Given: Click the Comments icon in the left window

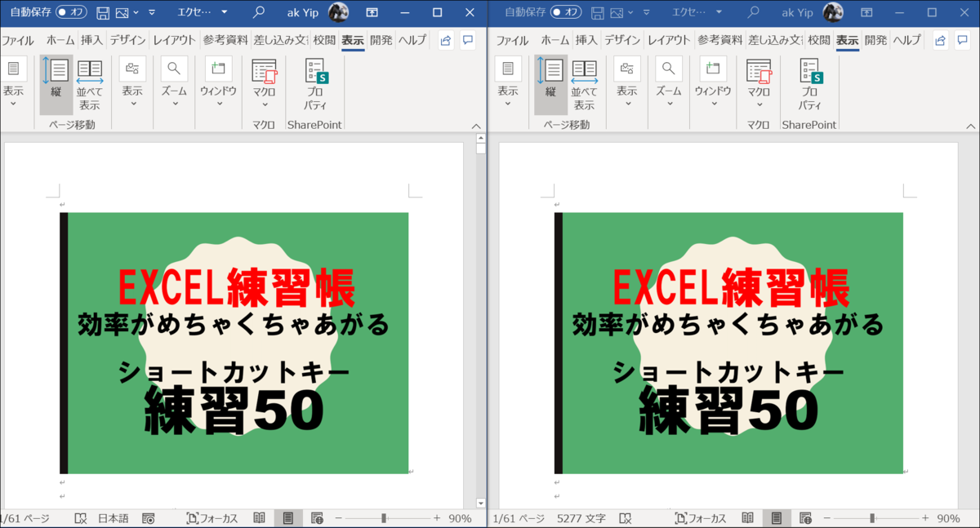Looking at the screenshot, I should (468, 40).
